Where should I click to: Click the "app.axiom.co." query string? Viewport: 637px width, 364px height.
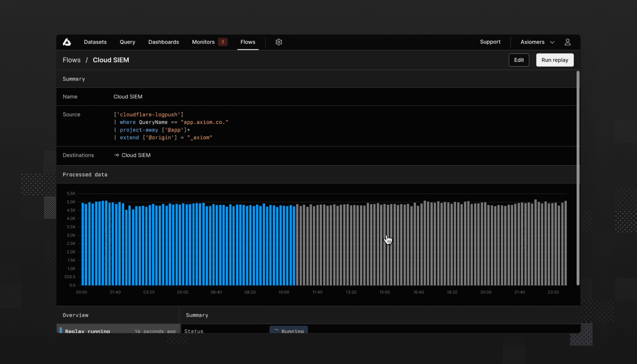coord(204,122)
